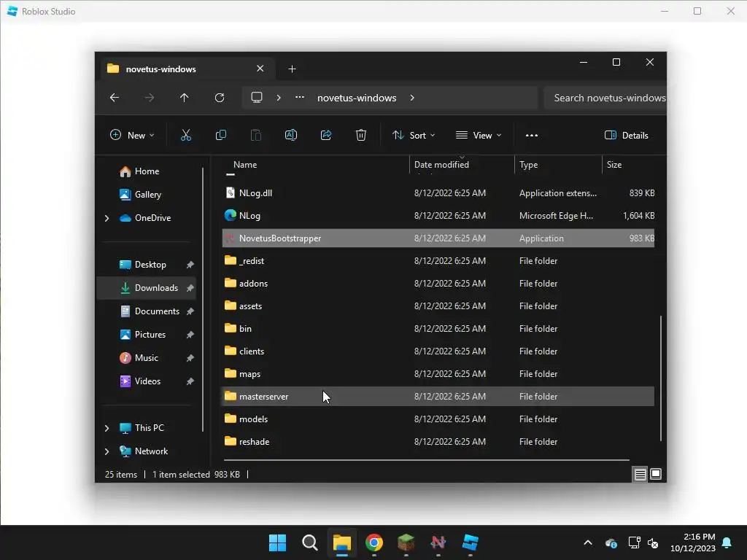
Task: Click the taskbar clock and date
Action: (x=693, y=542)
